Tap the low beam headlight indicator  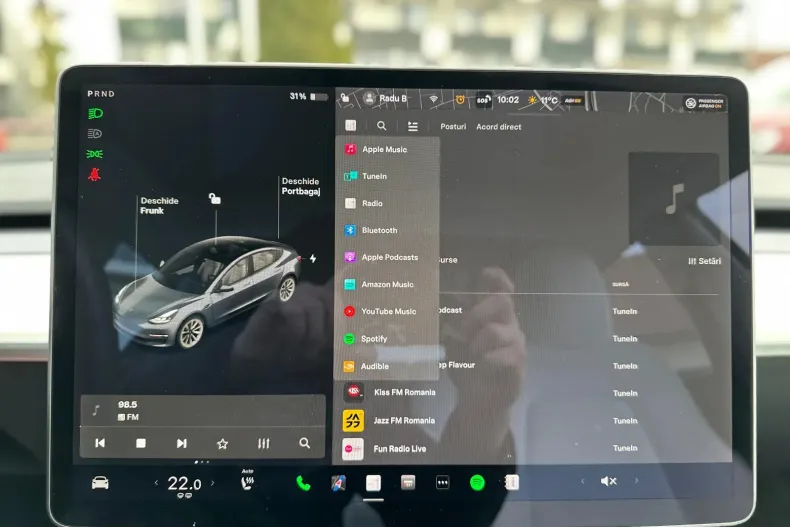(x=95, y=114)
